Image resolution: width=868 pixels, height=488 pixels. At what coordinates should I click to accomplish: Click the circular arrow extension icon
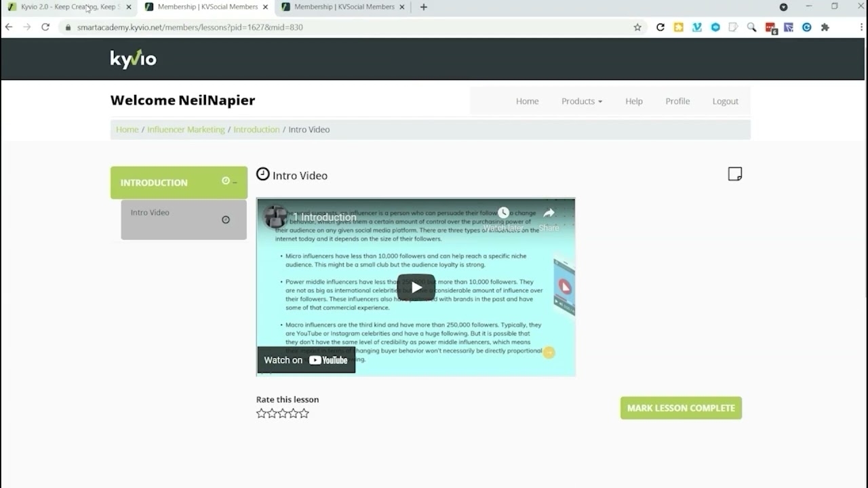coord(660,27)
